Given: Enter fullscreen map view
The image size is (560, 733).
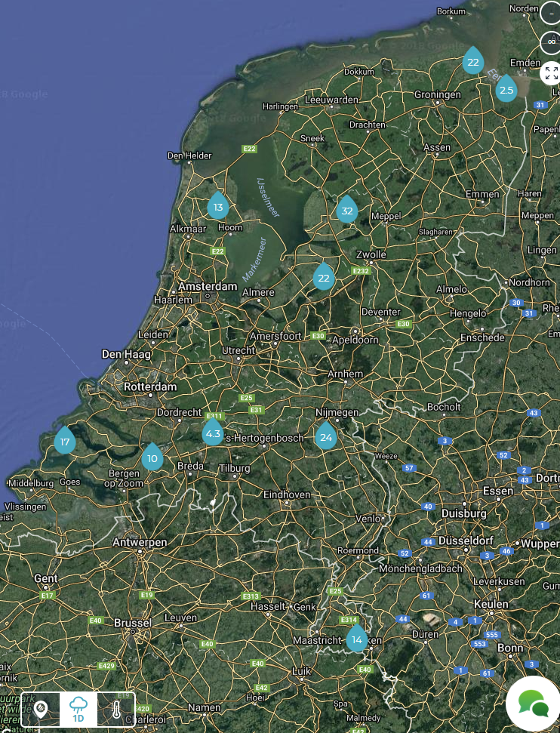Looking at the screenshot, I should [551, 73].
